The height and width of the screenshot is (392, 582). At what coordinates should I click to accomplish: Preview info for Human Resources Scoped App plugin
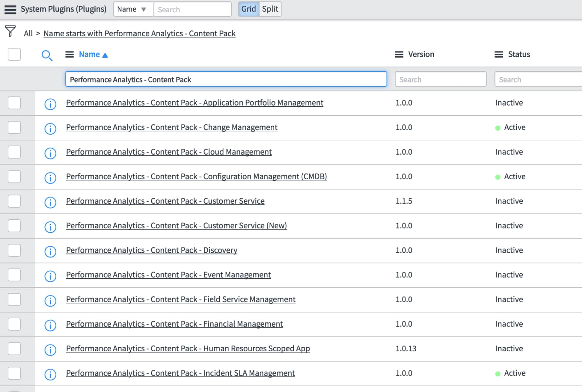pyautogui.click(x=50, y=350)
